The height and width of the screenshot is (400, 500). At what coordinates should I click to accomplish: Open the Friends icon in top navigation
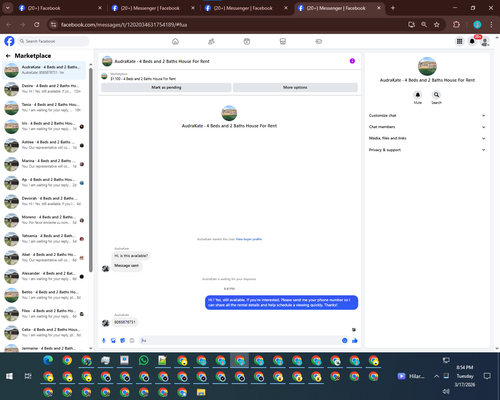(211, 41)
